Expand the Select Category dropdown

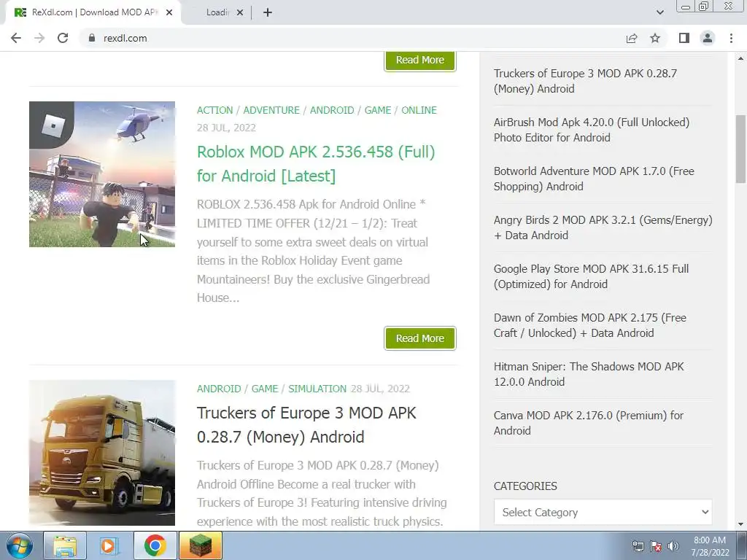(603, 513)
